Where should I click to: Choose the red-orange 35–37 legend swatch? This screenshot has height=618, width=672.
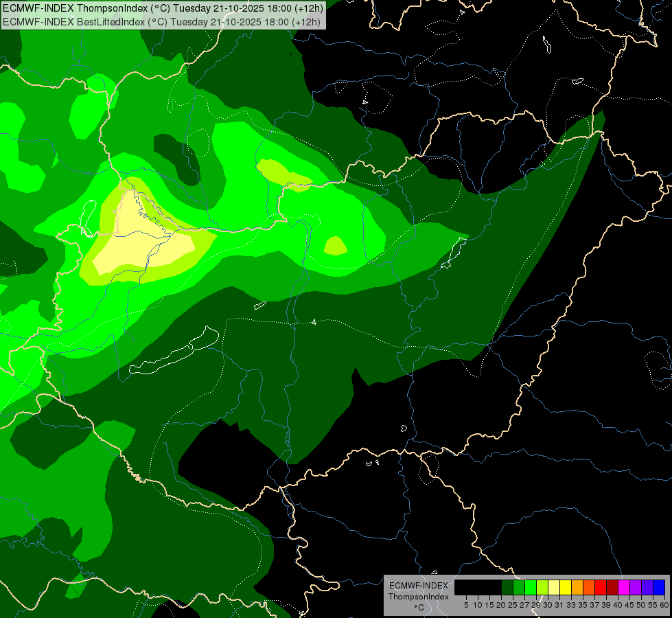click(589, 587)
